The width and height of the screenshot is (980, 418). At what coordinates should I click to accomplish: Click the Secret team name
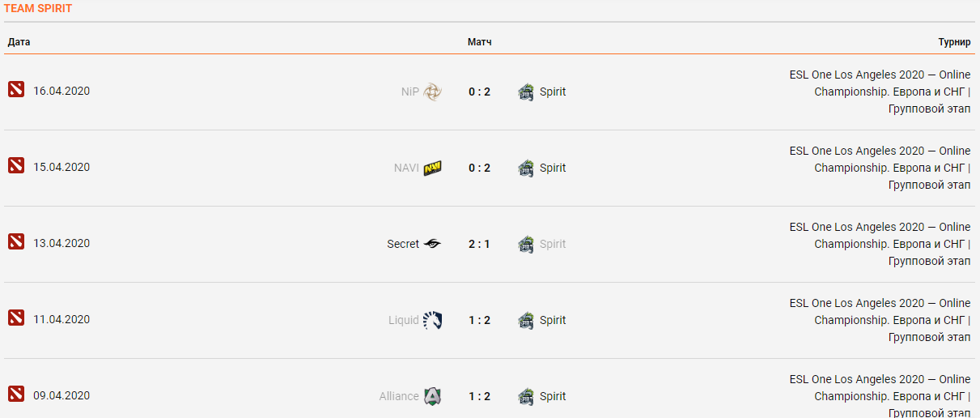tap(403, 244)
